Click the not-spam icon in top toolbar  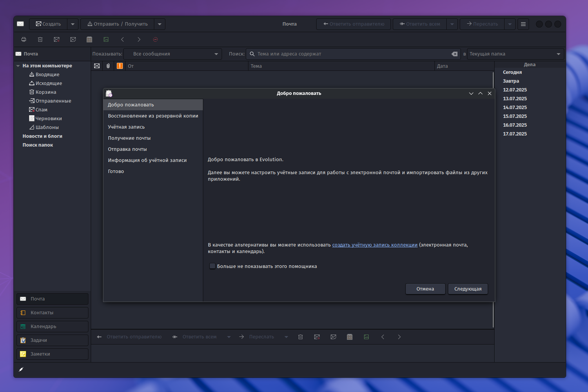click(x=73, y=40)
